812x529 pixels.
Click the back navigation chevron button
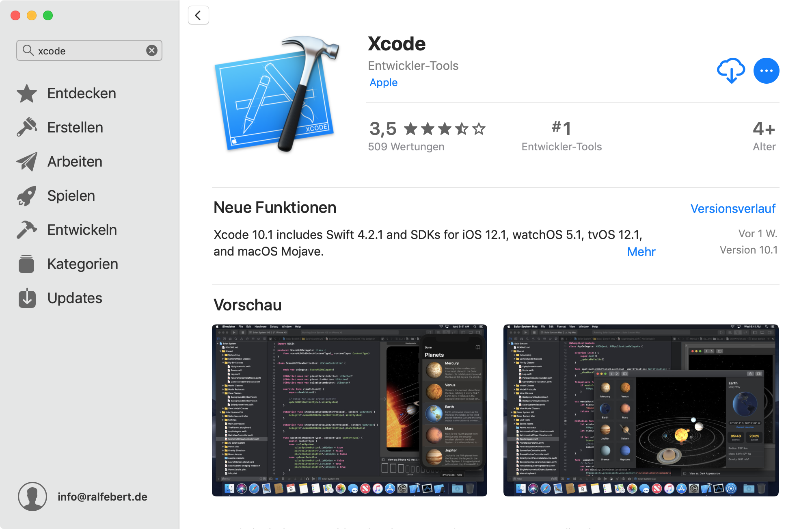click(x=198, y=15)
